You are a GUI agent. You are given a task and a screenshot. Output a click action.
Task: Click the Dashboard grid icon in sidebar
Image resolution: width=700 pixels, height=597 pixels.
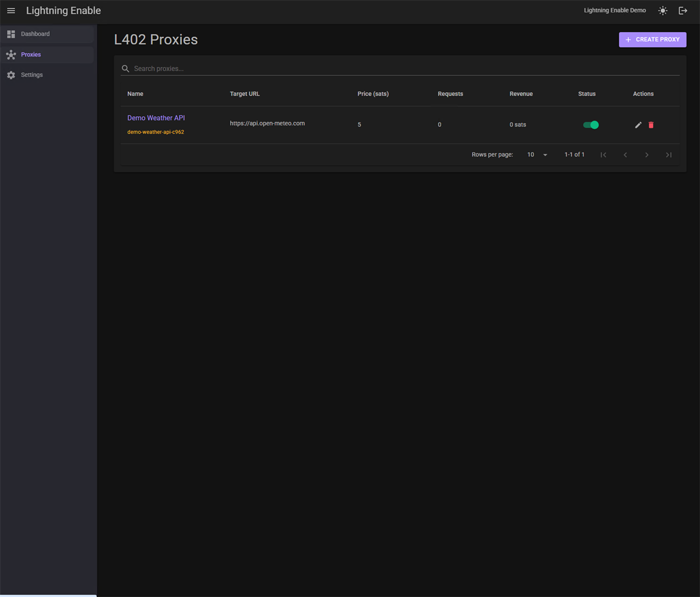[11, 34]
